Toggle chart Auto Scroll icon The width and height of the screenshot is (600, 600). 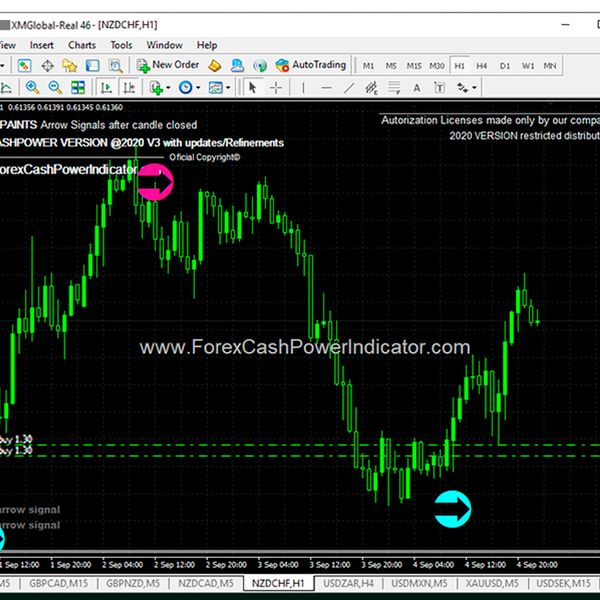pos(106,88)
